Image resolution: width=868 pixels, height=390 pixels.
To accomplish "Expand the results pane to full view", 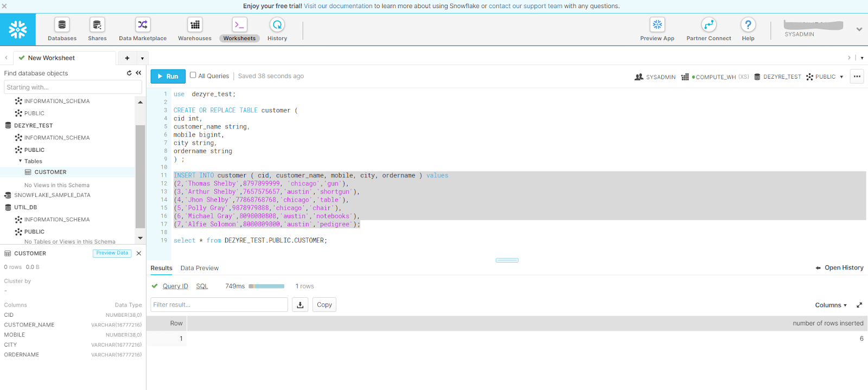I will [x=859, y=305].
